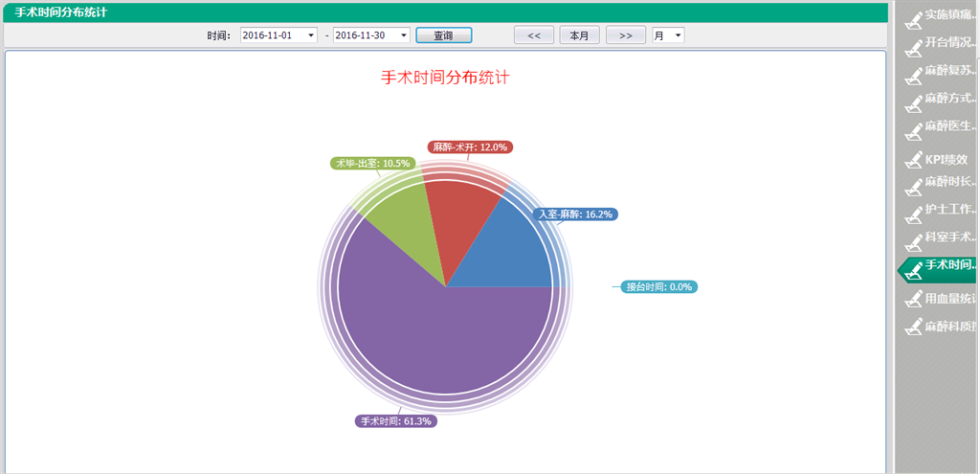Open the 开台情况 sidebar report icon
The image size is (980, 474).
914,44
